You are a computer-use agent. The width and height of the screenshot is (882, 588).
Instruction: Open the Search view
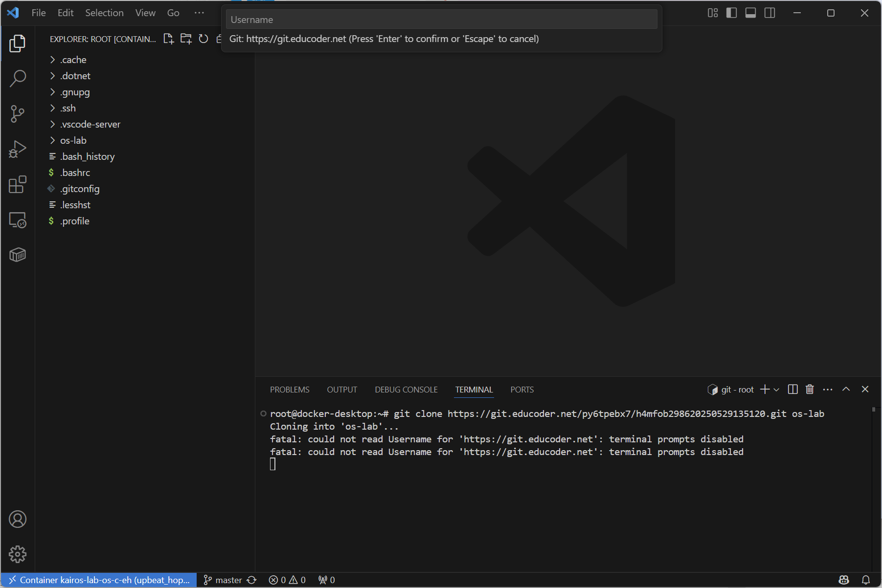point(18,79)
